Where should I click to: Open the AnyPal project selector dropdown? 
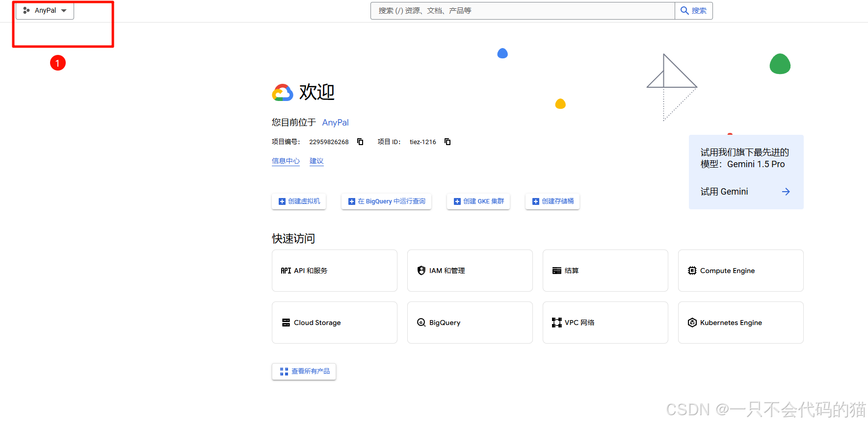(x=45, y=10)
